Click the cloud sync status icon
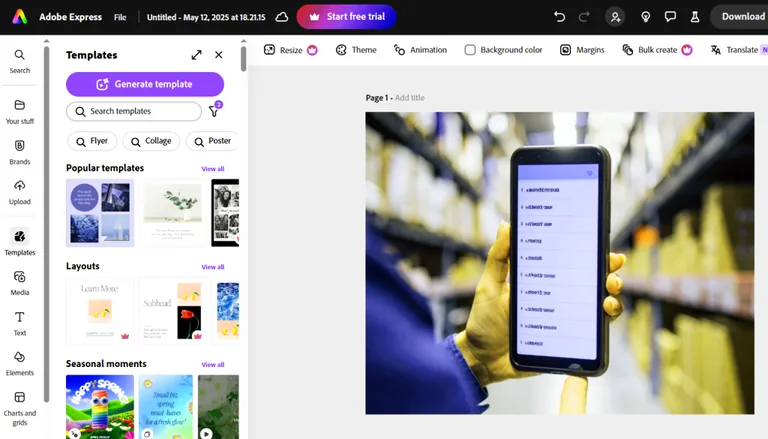The height and width of the screenshot is (439, 768). [x=282, y=17]
